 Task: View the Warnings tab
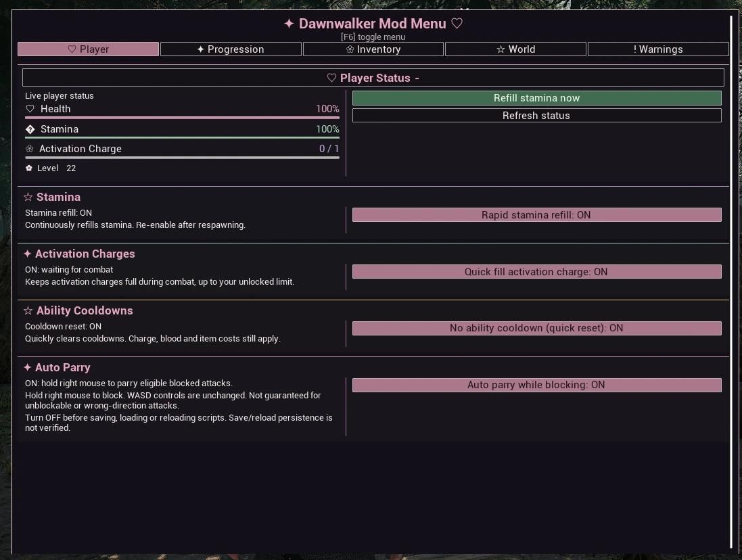point(658,49)
